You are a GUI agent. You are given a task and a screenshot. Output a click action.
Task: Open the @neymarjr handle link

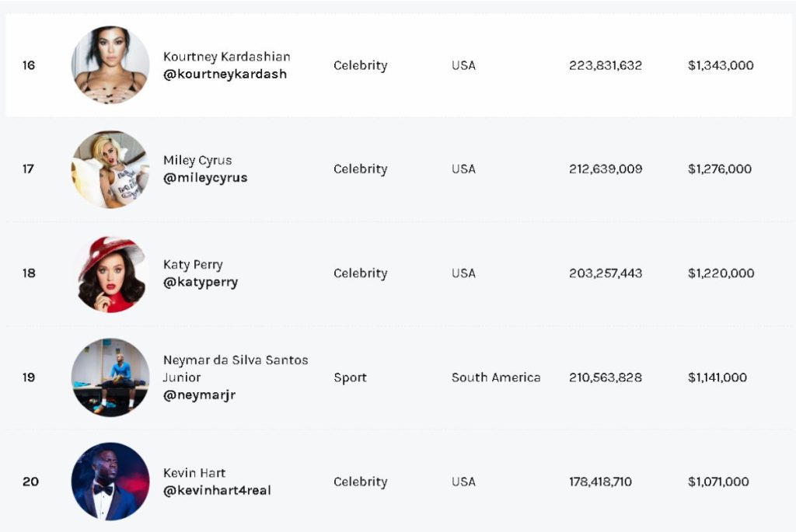point(199,395)
